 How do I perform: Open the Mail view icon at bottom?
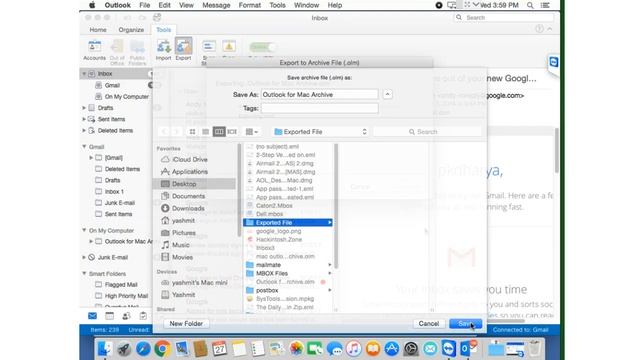[93, 316]
